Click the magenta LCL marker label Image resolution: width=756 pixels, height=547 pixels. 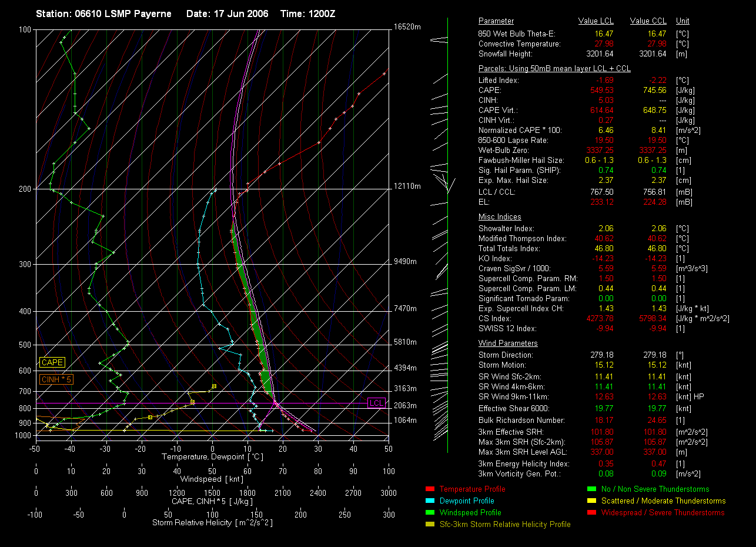[x=376, y=403]
